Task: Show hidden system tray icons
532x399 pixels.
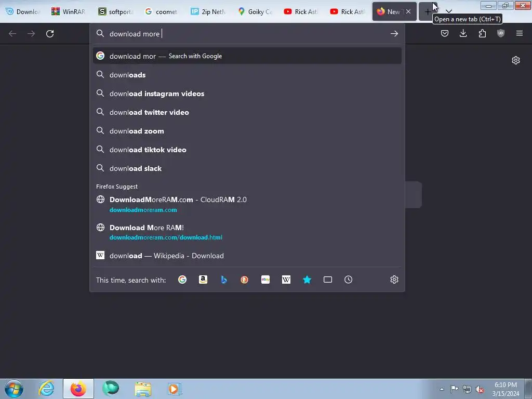Action: [x=442, y=389]
